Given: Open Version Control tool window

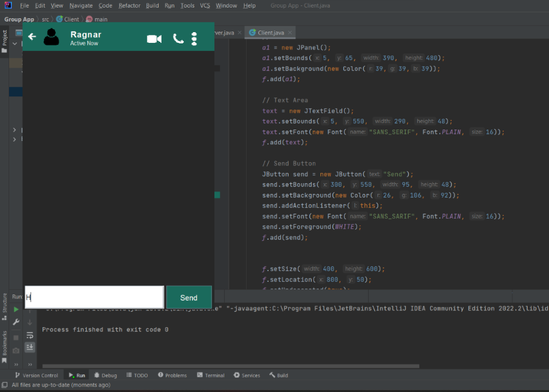Looking at the screenshot, I should click(37, 375).
